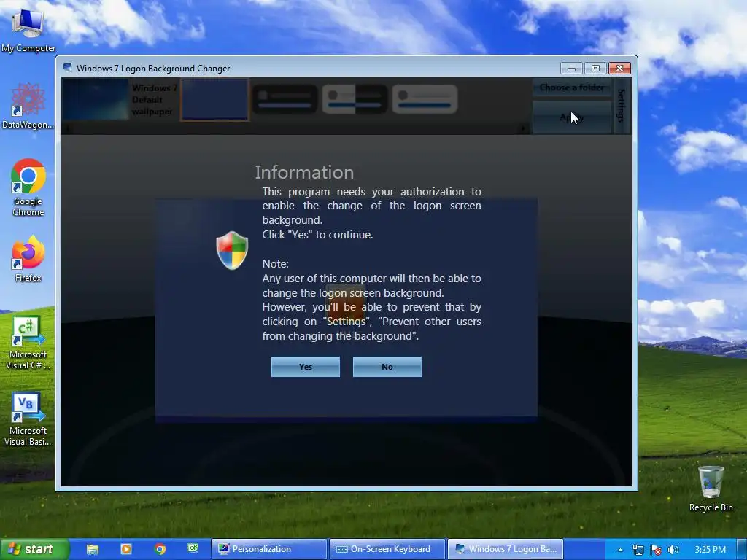The image size is (747, 560).
Task: Click the Choose a folder button
Action: coord(572,87)
